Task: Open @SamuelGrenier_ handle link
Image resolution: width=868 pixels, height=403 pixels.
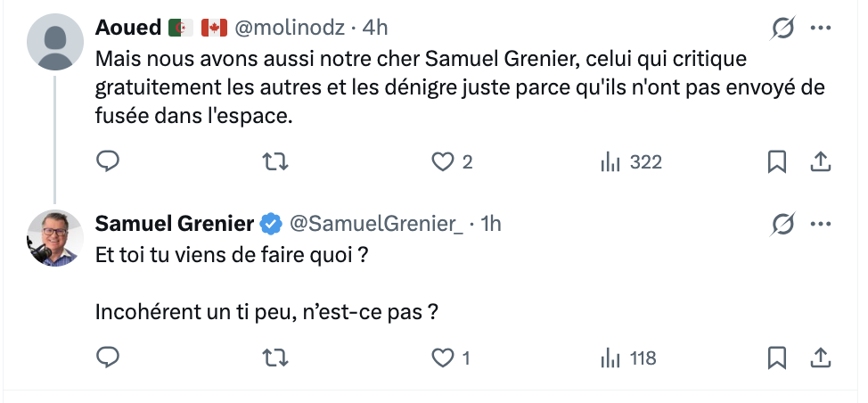Action: (x=377, y=225)
